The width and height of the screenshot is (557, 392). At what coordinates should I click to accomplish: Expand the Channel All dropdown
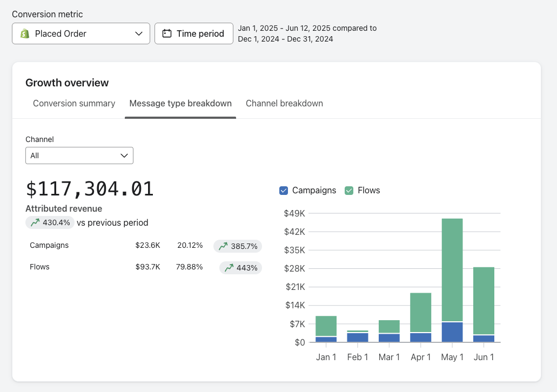click(79, 156)
